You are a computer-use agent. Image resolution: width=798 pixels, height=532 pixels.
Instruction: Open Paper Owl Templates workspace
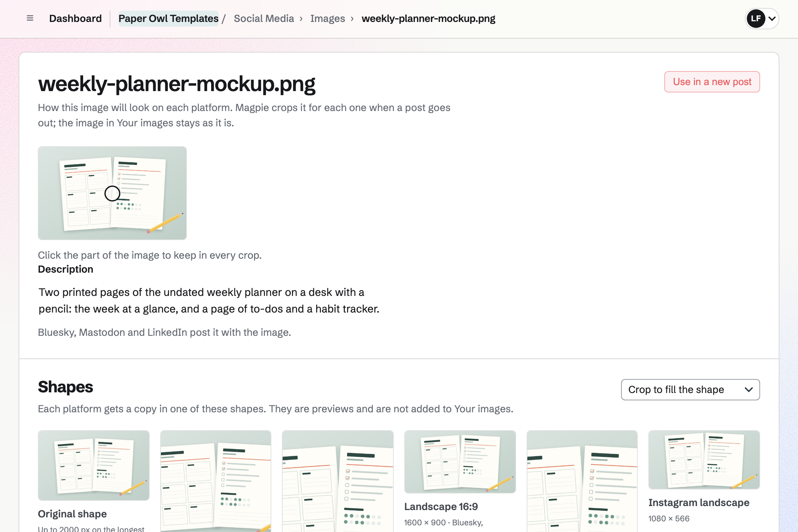(168, 18)
